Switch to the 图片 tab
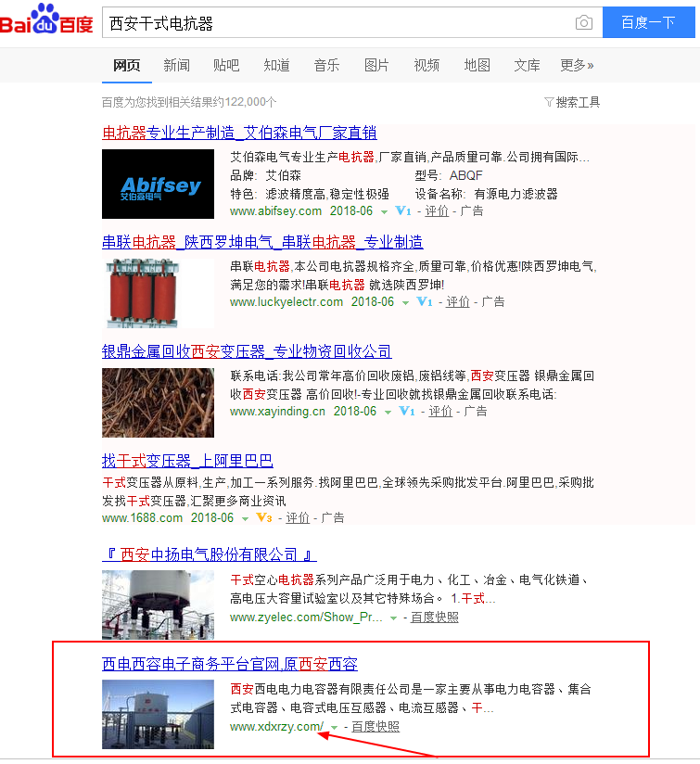The image size is (700, 764). (376, 65)
